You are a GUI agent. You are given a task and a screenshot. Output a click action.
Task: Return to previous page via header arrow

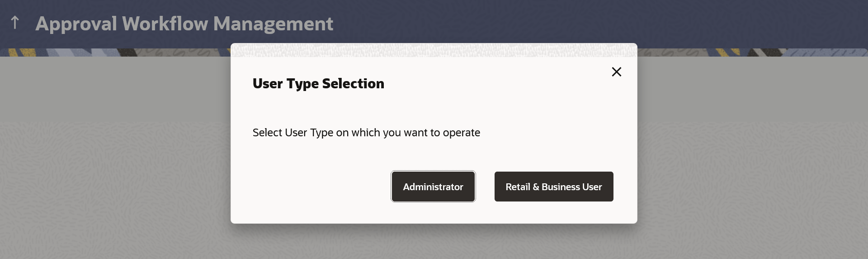(x=15, y=23)
